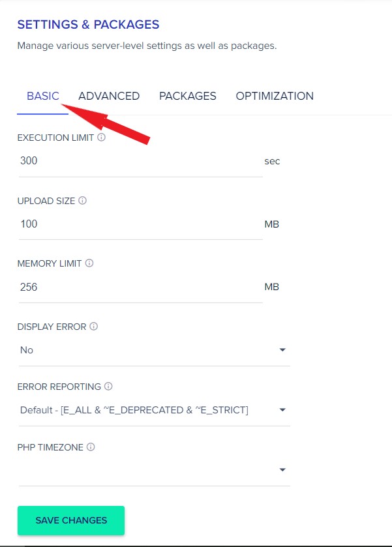Select the Memory Limit field showing 256
Viewport: 392px width, 547px height.
[141, 287]
